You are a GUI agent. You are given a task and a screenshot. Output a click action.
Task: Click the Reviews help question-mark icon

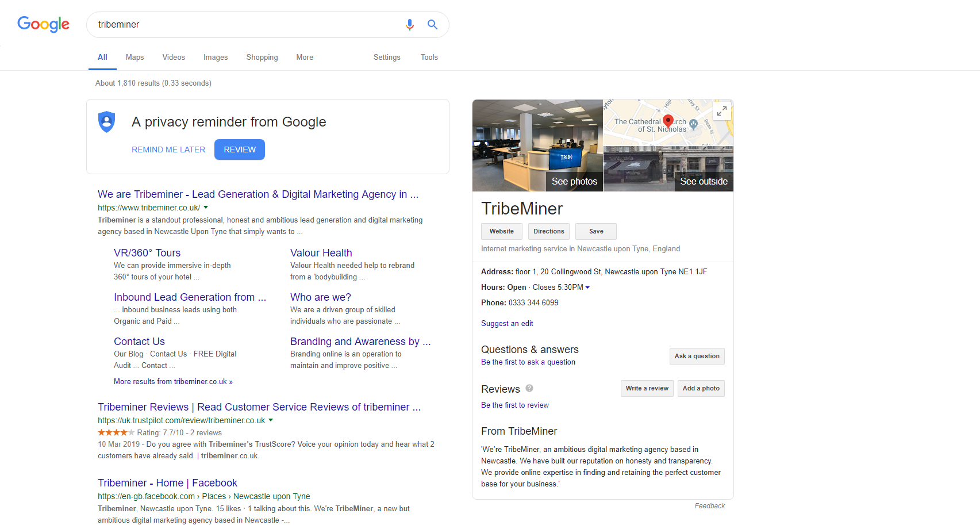click(x=529, y=388)
